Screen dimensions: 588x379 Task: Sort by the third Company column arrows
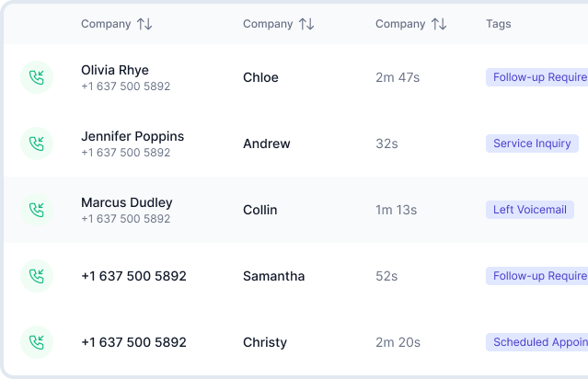(x=439, y=24)
